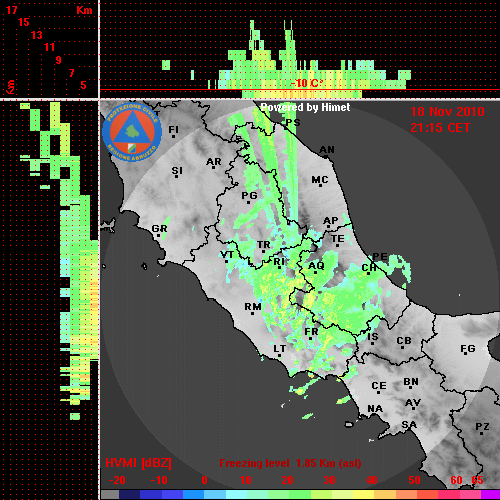Viewport: 500px width, 500px height.
Task: Click the BN city label
Action: (x=411, y=382)
